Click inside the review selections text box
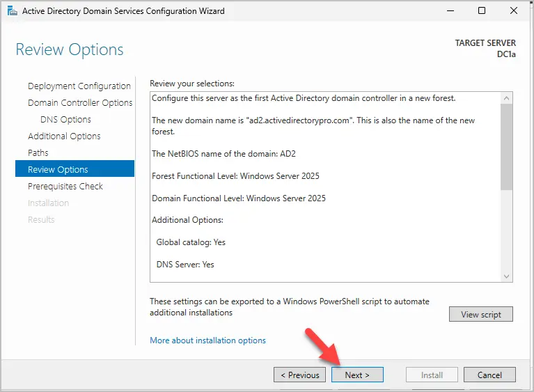This screenshot has height=392, width=534. click(326, 187)
